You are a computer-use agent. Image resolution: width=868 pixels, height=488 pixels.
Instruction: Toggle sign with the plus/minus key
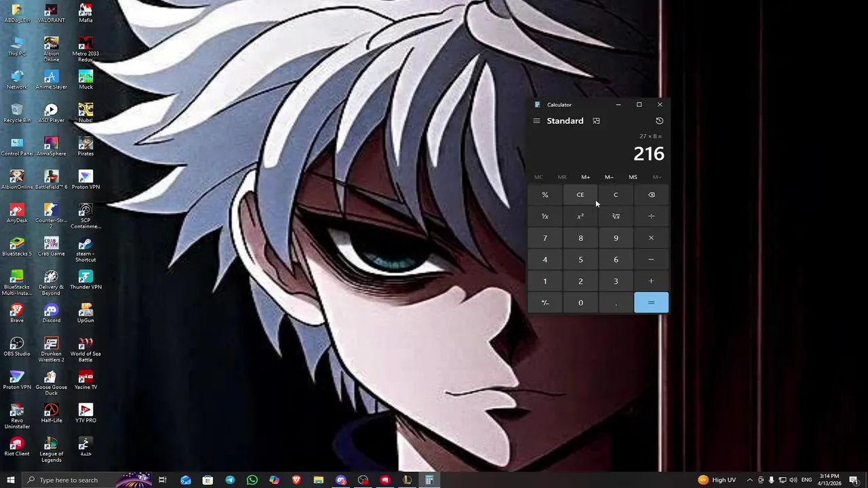pyautogui.click(x=545, y=303)
